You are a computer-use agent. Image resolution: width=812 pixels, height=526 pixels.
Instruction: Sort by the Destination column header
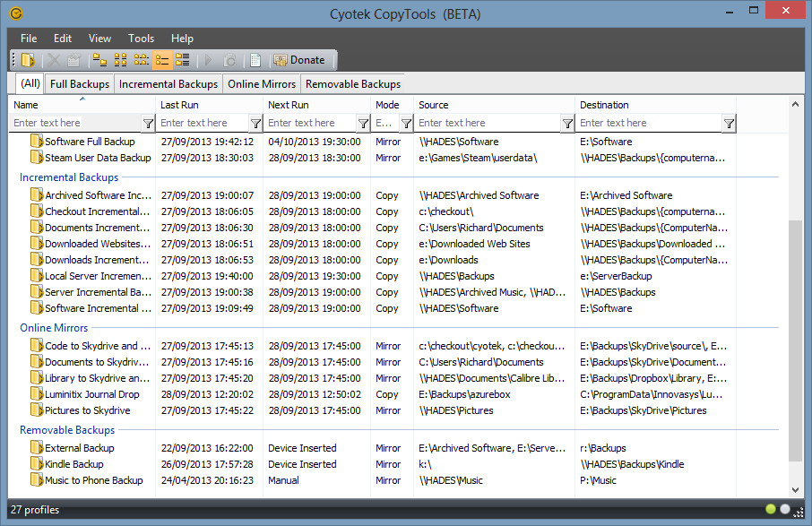[656, 105]
